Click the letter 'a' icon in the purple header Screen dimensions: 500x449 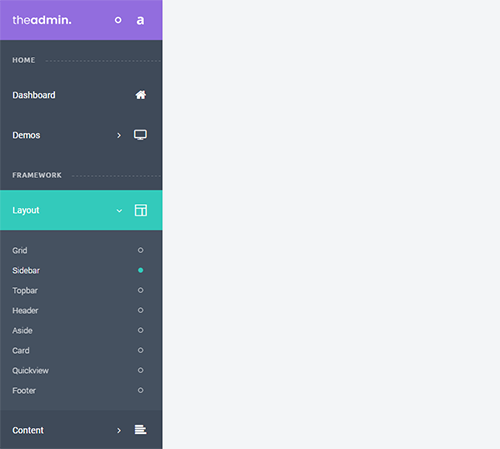pos(140,20)
